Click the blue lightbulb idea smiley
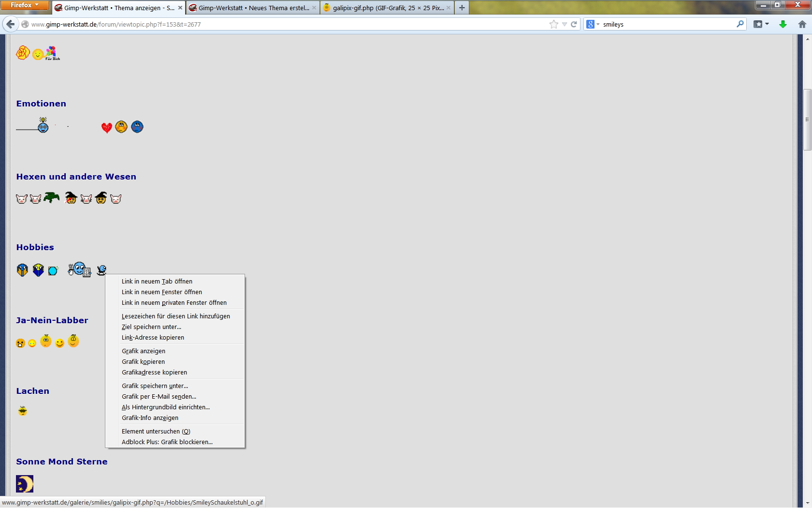The width and height of the screenshot is (812, 508). click(x=43, y=125)
